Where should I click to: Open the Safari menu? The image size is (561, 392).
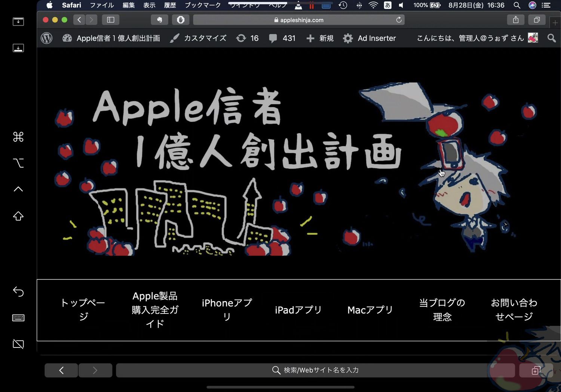click(71, 5)
